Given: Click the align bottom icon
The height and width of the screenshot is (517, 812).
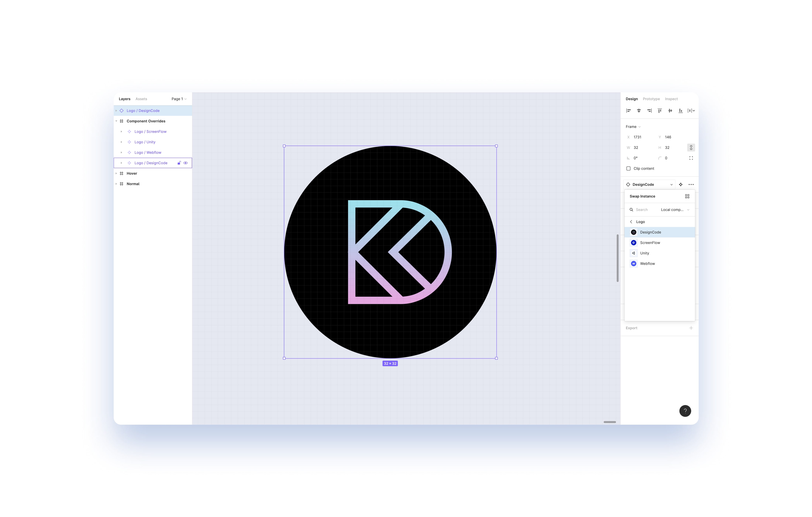Looking at the screenshot, I should pyautogui.click(x=680, y=111).
